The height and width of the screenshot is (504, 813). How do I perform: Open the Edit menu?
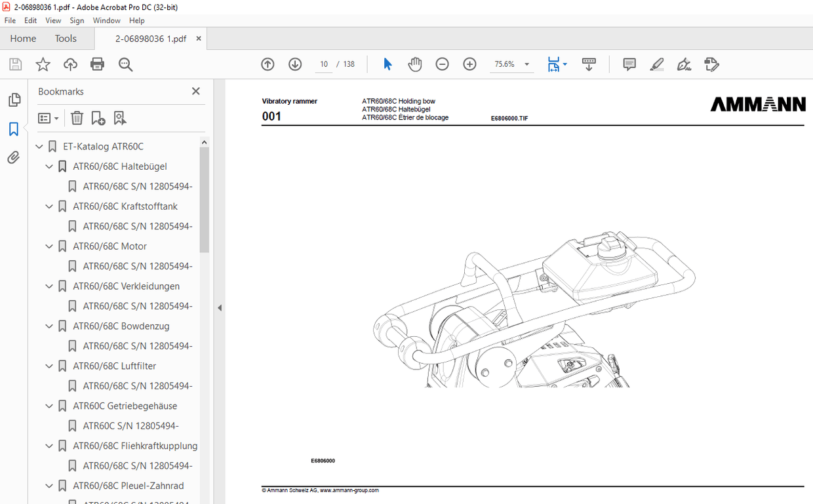pyautogui.click(x=31, y=20)
